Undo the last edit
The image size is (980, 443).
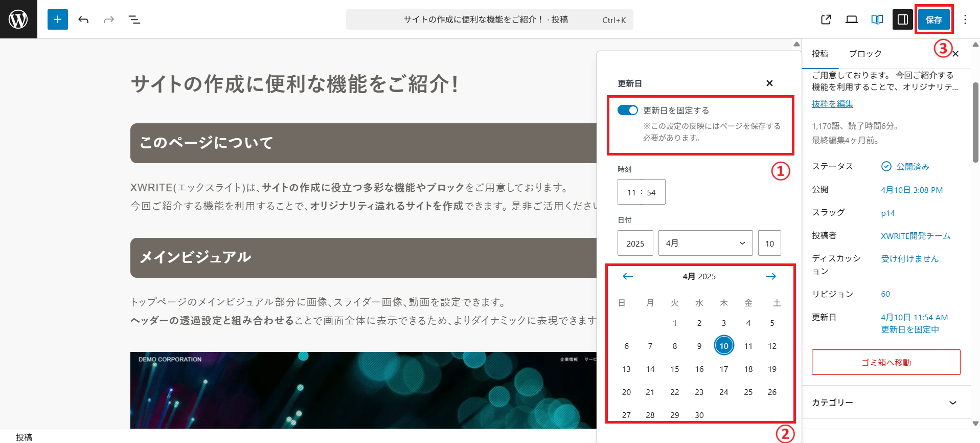click(x=83, y=19)
